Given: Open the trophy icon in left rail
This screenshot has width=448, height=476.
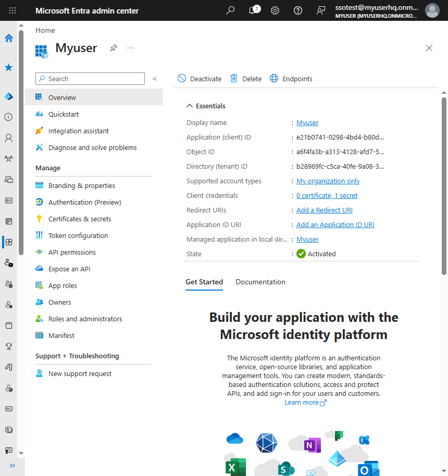Looking at the screenshot, I should 9,346.
